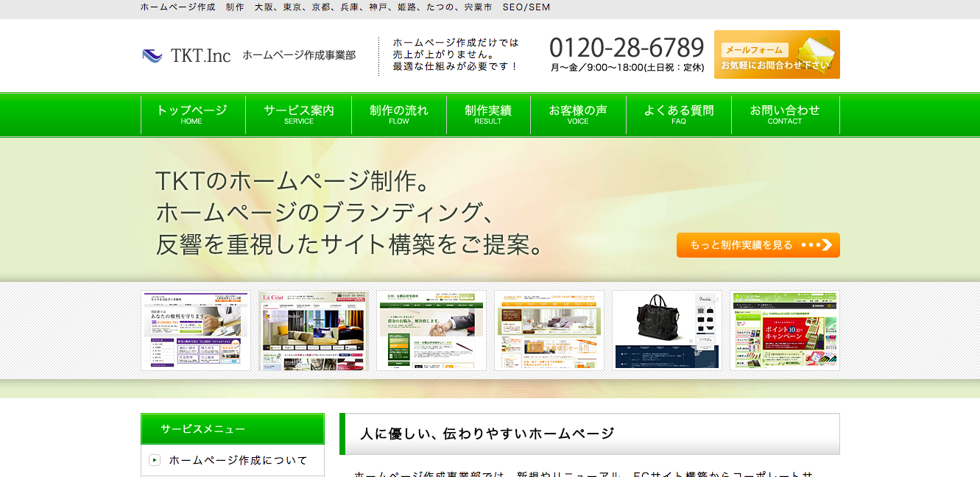Click ホームページ作成について sidebar link
The height and width of the screenshot is (477, 980).
point(238,460)
